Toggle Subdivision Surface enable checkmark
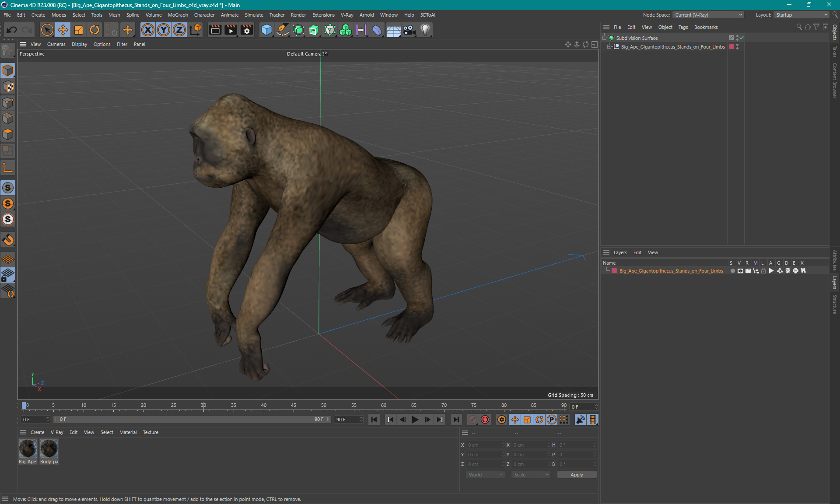The height and width of the screenshot is (504, 840). click(x=742, y=38)
